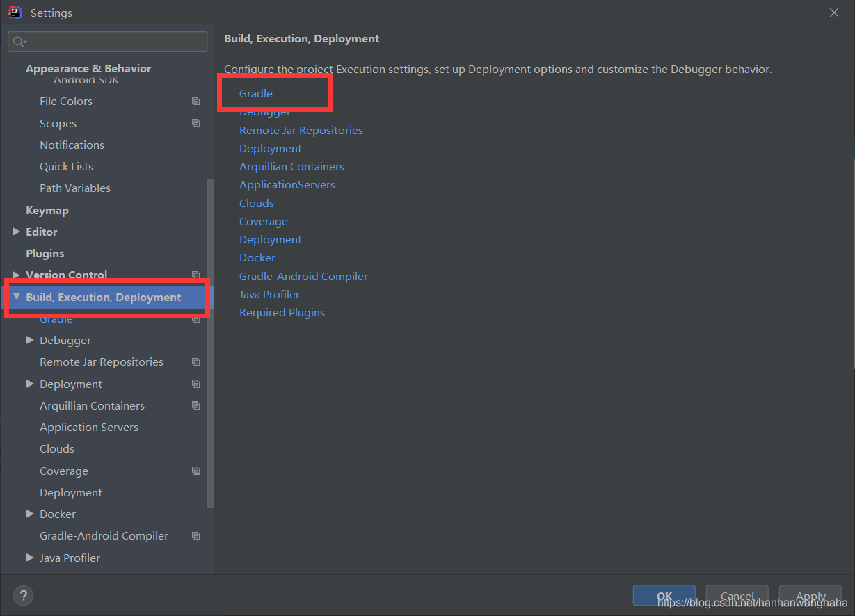Expand the Editor tree node
855x616 pixels.
click(x=17, y=232)
